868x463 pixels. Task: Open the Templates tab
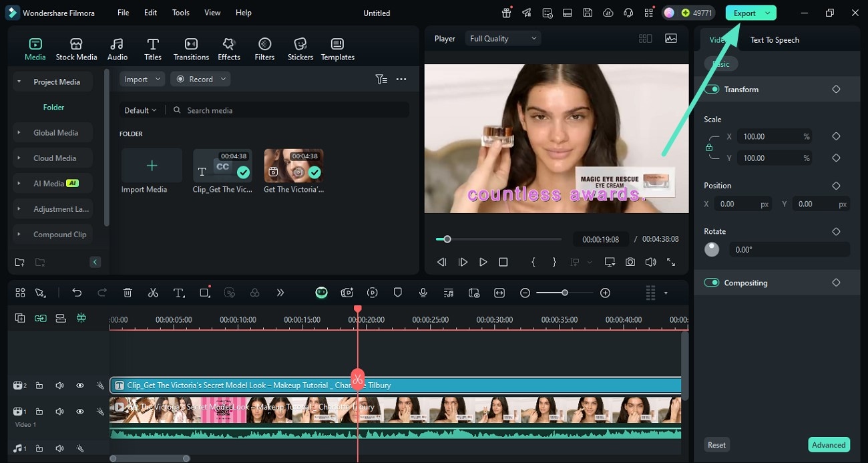338,49
